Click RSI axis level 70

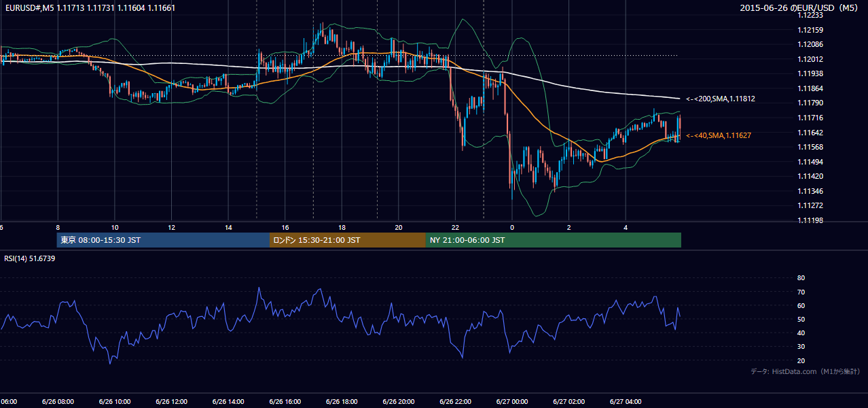click(x=801, y=292)
